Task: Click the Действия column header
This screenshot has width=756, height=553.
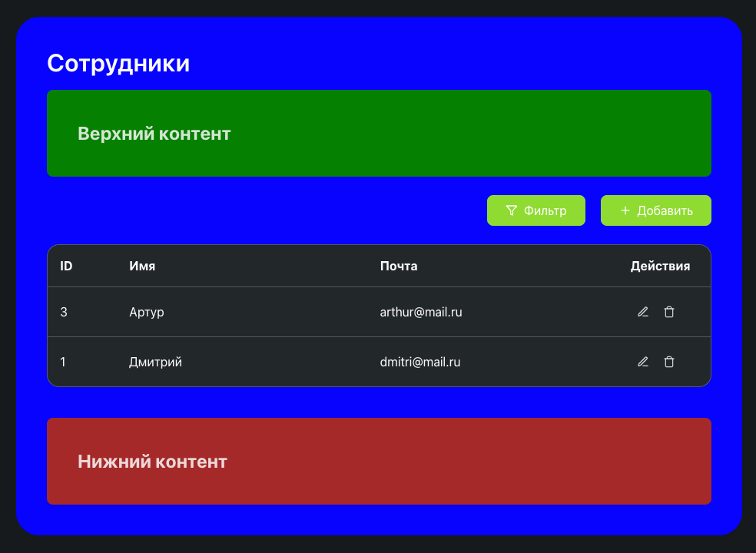Action: [x=660, y=267]
